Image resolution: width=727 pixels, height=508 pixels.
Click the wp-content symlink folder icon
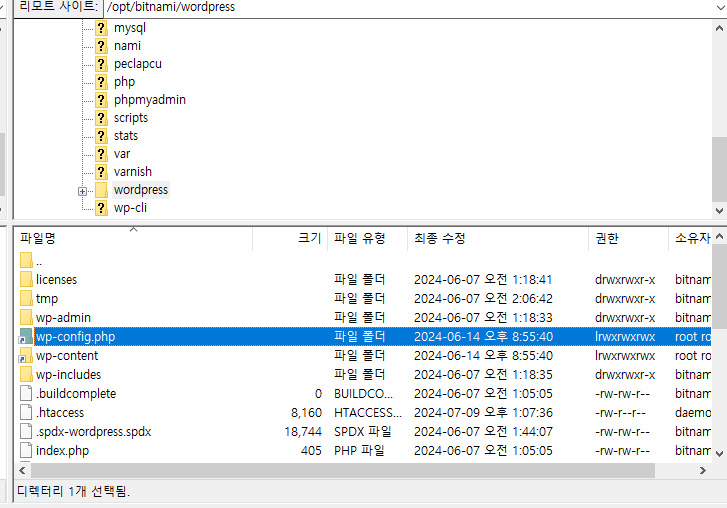tap(26, 356)
